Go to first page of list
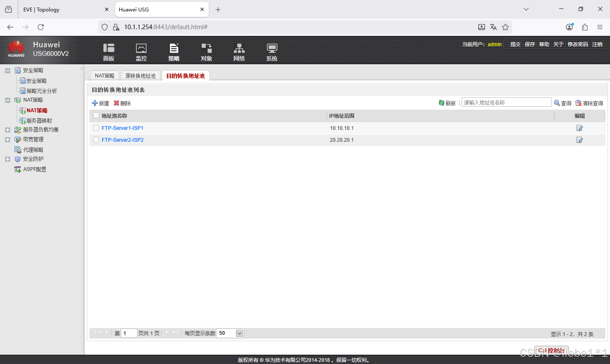This screenshot has width=610, height=364. [97, 333]
